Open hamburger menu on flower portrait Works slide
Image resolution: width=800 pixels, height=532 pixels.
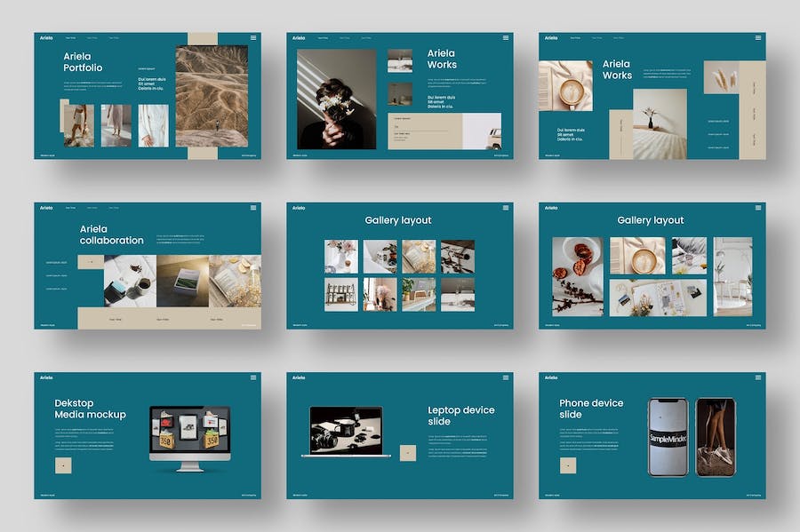click(x=506, y=37)
